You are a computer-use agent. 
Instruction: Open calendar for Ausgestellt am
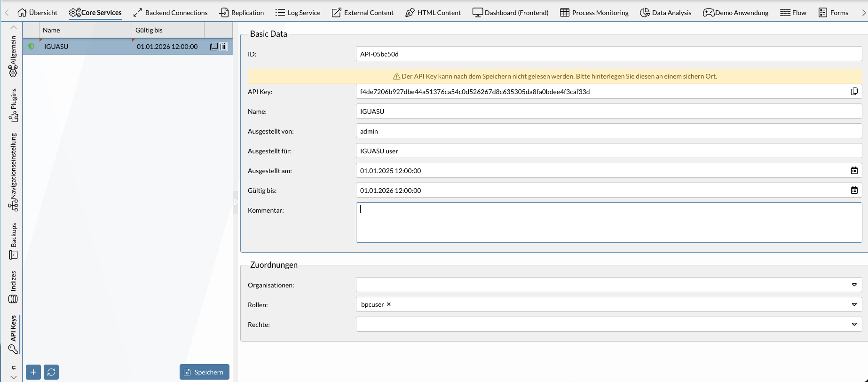(x=854, y=170)
